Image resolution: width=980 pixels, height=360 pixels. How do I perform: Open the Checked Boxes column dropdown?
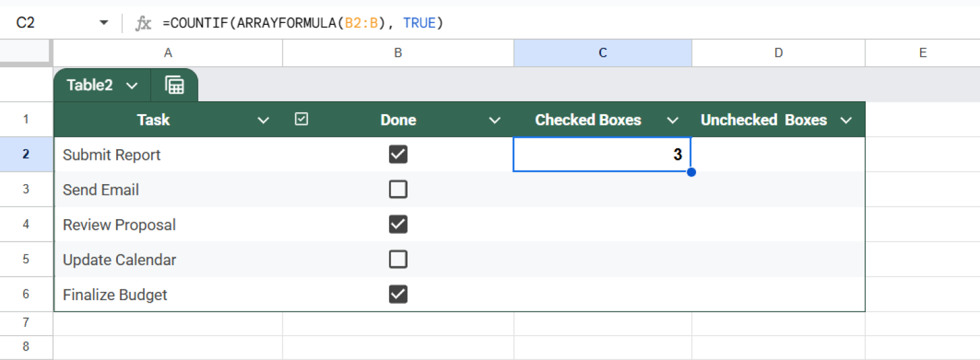coord(672,120)
